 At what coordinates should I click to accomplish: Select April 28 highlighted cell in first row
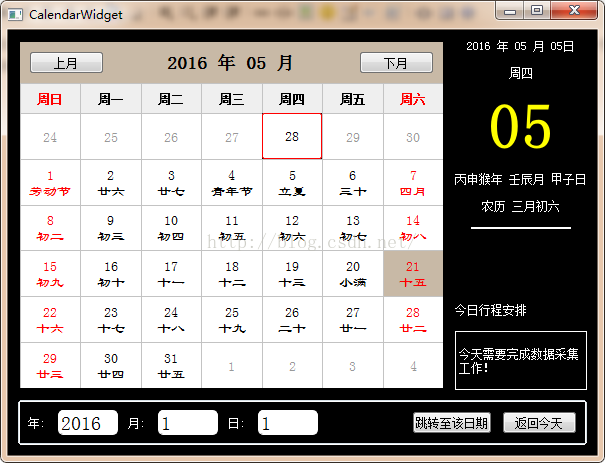[x=292, y=136]
